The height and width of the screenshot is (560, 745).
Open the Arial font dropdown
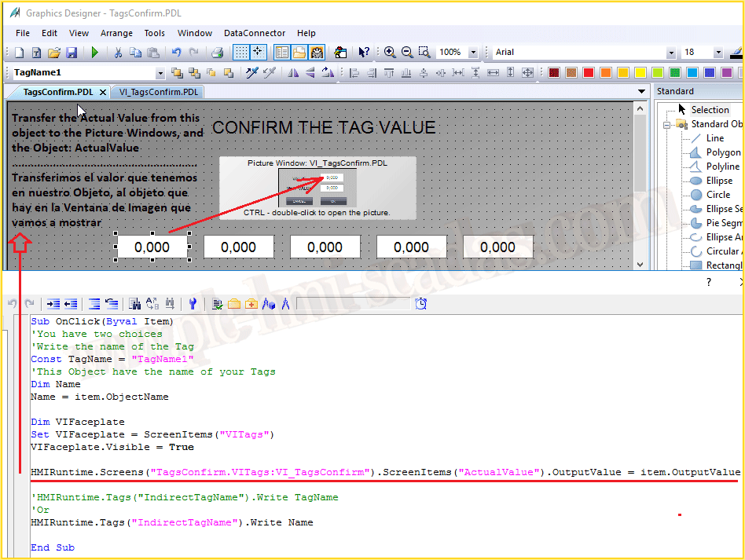point(670,53)
